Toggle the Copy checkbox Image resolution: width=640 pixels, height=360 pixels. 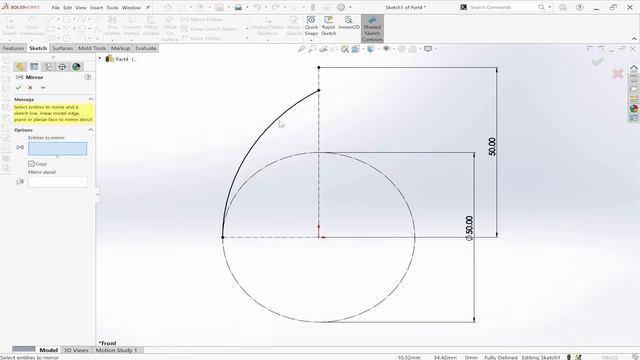31,164
